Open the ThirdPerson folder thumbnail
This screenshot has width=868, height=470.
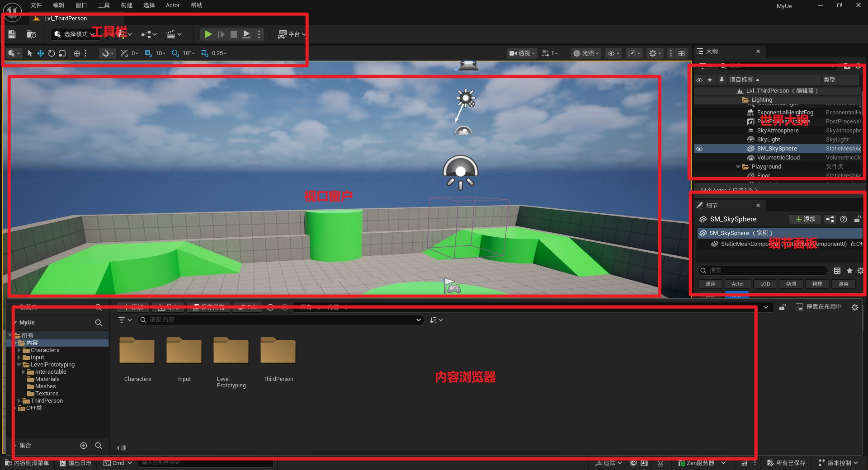click(x=278, y=351)
